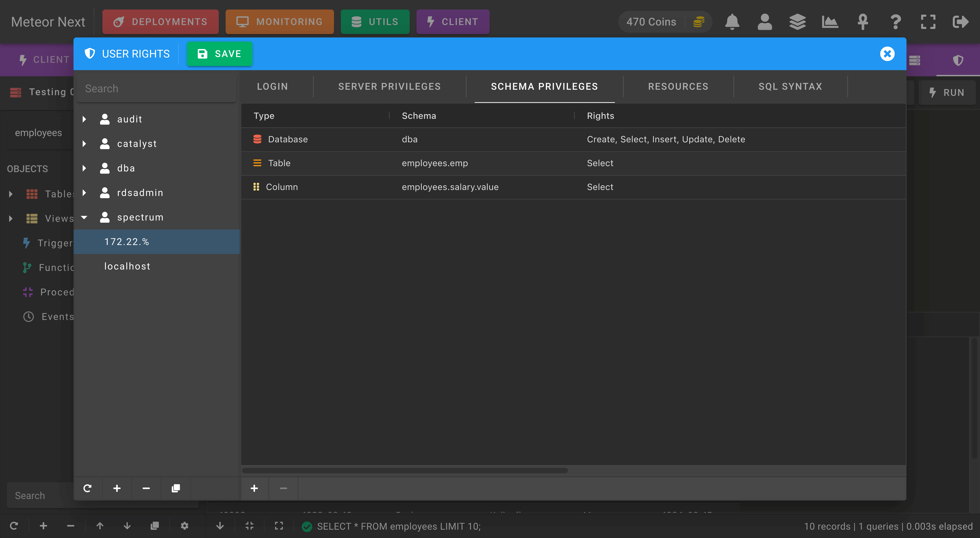Open the Utils section
This screenshot has height=538, width=980.
375,22
